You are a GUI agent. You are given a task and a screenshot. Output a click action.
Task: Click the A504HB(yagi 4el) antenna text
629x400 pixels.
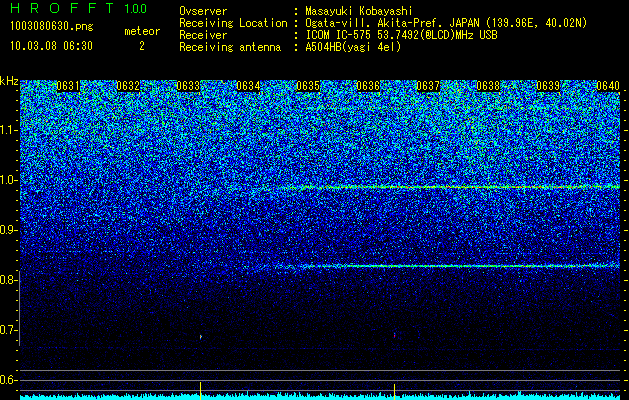(353, 47)
